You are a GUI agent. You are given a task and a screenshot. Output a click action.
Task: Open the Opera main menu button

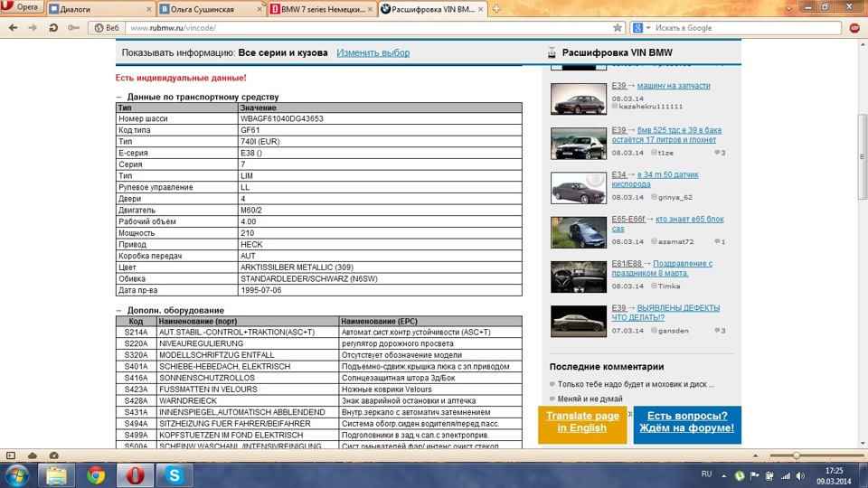tap(21, 8)
